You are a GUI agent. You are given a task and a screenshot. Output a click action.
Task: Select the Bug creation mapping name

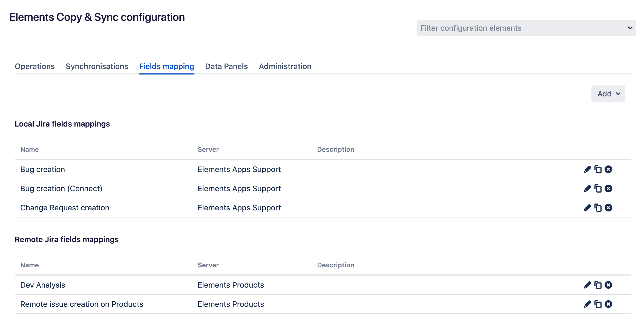pyautogui.click(x=43, y=169)
